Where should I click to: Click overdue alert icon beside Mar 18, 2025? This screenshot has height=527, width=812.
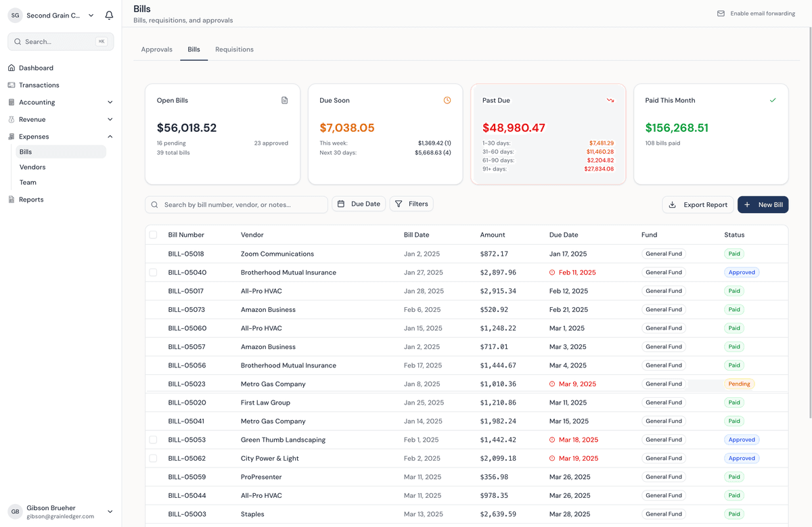tap(552, 440)
